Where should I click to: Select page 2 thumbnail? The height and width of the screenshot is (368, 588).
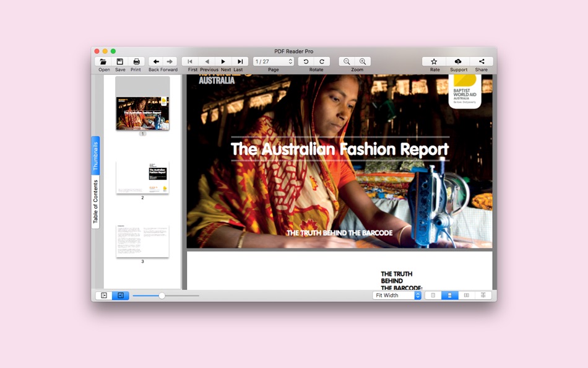[142, 177]
